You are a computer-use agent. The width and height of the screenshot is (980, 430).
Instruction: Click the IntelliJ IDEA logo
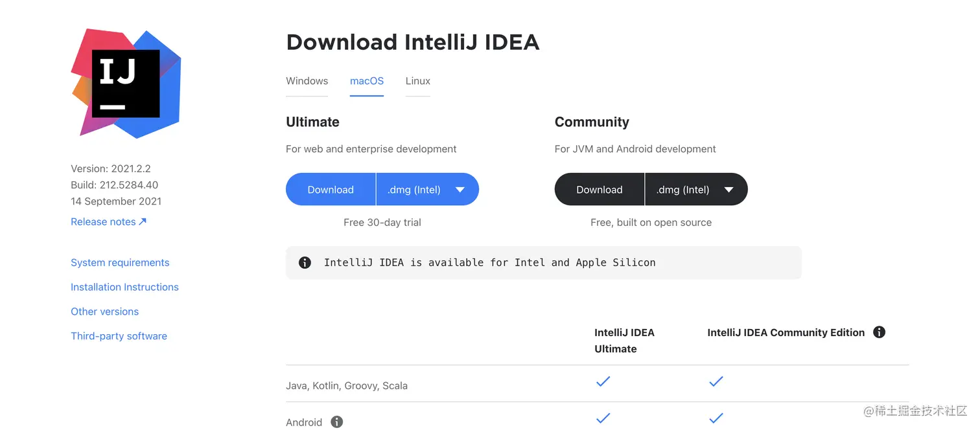pos(126,83)
